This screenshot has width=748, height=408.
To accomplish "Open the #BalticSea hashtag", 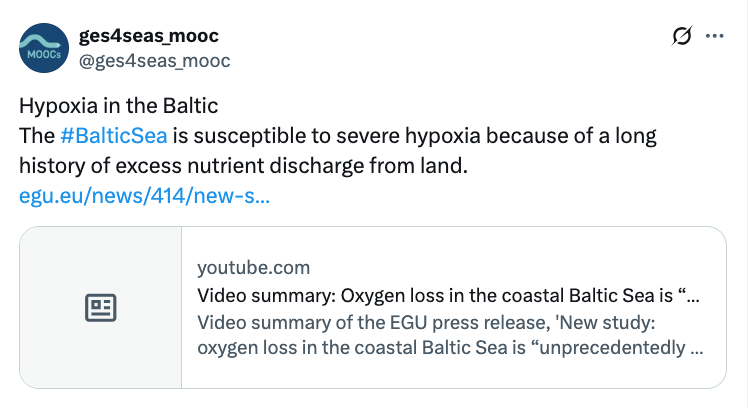I will pos(113,135).
